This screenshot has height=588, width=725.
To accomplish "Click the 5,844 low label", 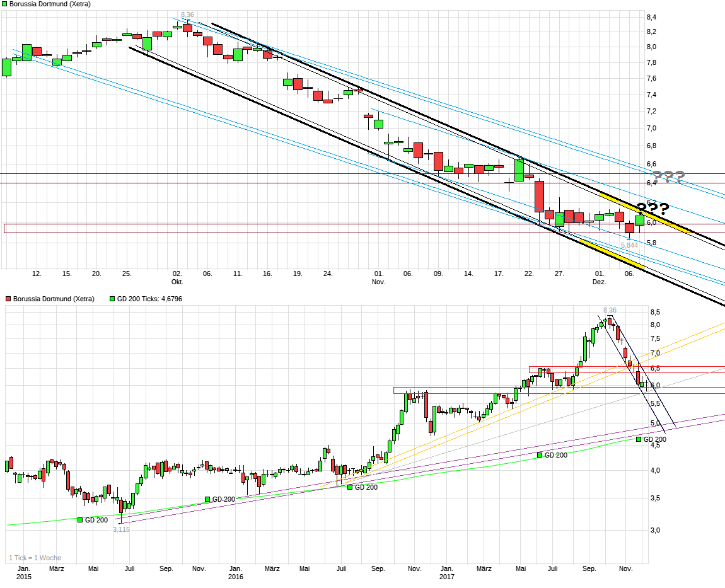I will 629,245.
